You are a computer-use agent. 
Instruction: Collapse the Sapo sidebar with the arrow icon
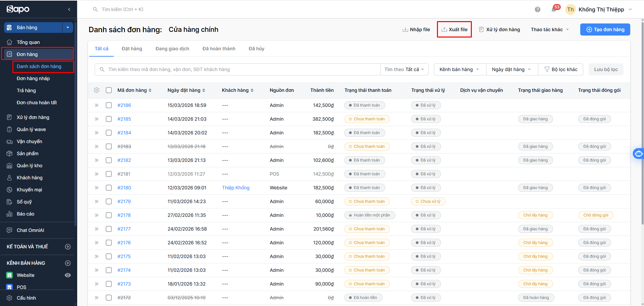[69, 9]
